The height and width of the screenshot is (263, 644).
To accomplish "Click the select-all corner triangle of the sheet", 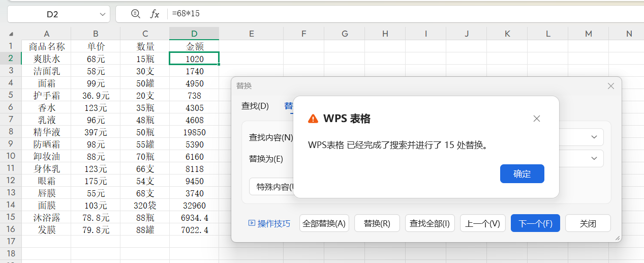I will click(11, 35).
